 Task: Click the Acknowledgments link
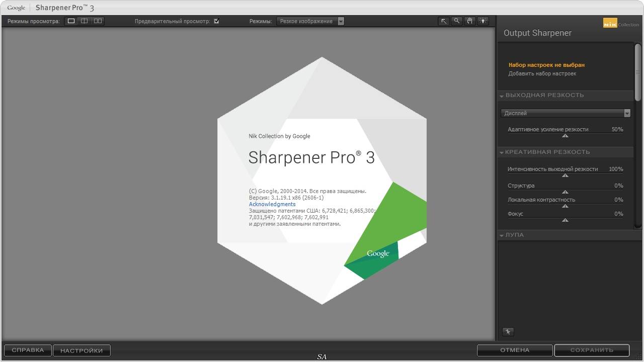pyautogui.click(x=272, y=204)
